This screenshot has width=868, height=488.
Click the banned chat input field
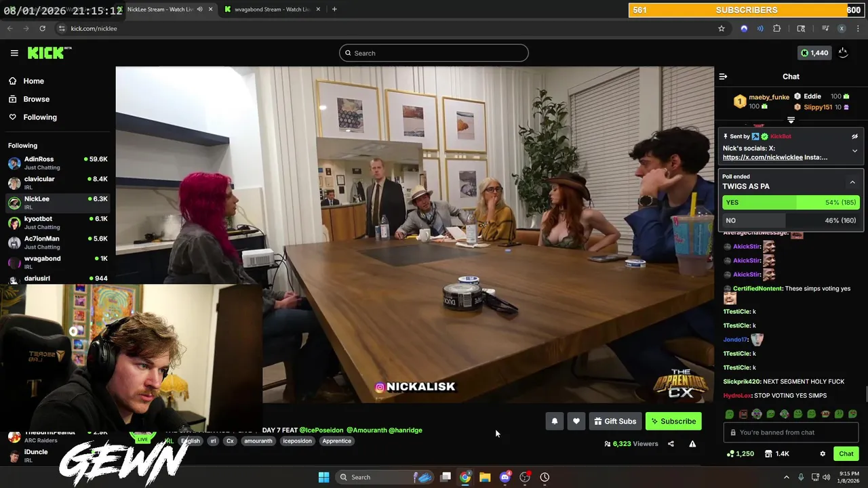pyautogui.click(x=791, y=432)
